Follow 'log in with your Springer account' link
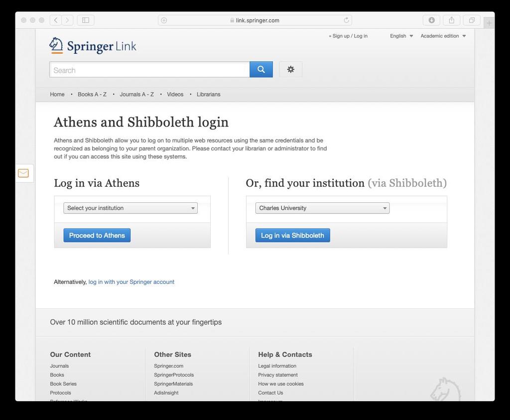 [x=131, y=281]
